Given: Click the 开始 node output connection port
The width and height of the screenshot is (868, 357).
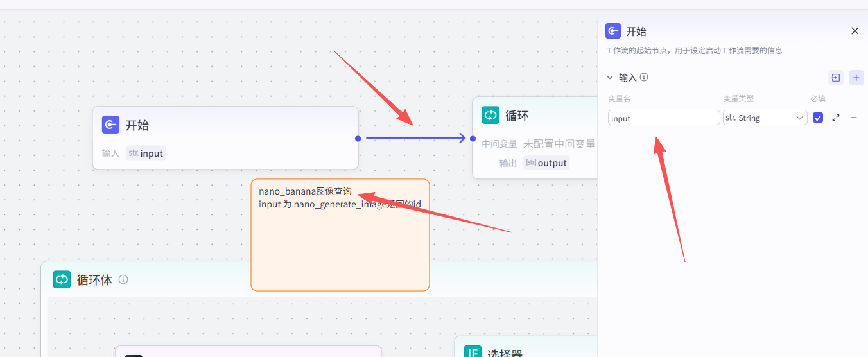Looking at the screenshot, I should [358, 138].
